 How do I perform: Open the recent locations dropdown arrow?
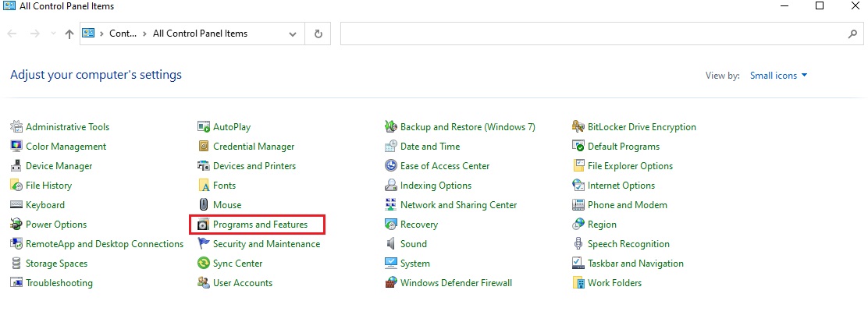point(53,34)
